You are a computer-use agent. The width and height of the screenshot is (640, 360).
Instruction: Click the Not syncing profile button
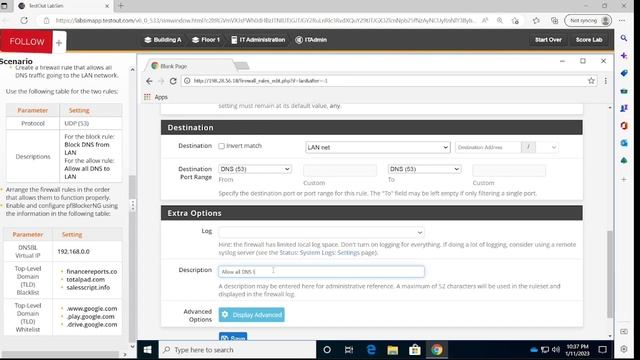click(588, 20)
